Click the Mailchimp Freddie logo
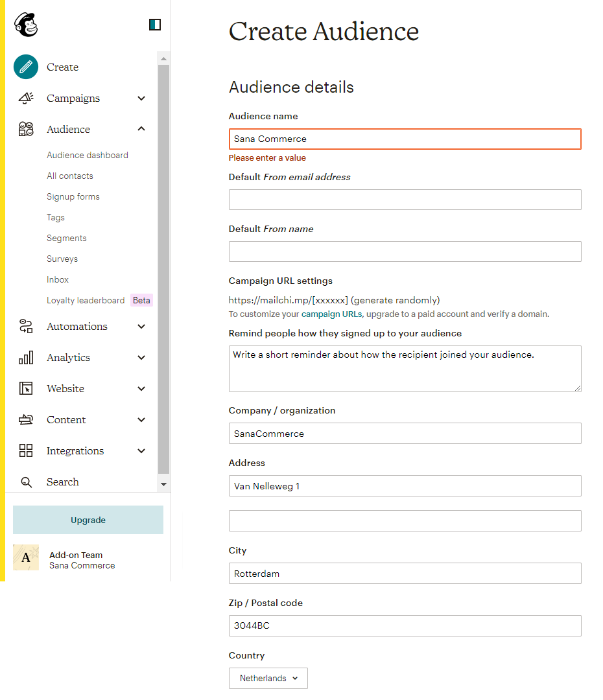The image size is (603, 700). [x=26, y=24]
